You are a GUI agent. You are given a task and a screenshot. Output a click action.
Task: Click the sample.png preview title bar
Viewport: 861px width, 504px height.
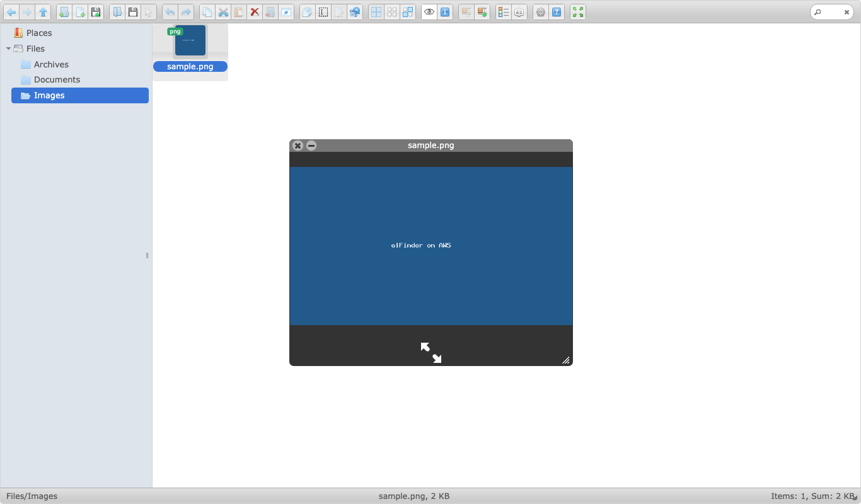tap(431, 146)
